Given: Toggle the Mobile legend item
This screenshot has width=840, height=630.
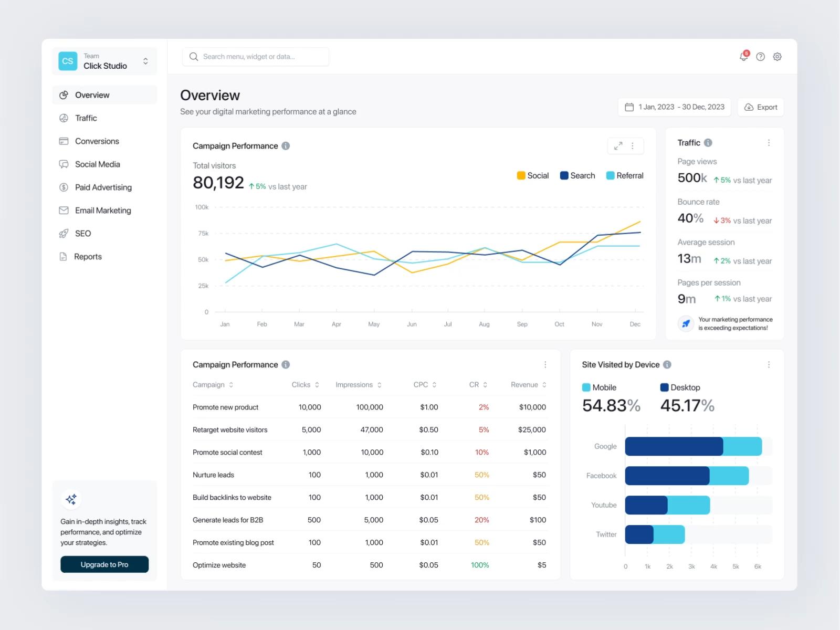Looking at the screenshot, I should 599,387.
